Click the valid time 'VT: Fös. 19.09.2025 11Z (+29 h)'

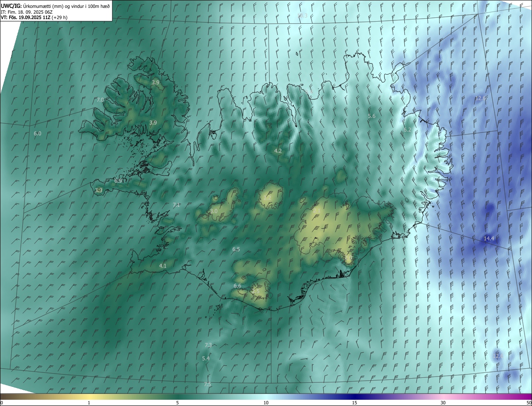(x=34, y=17)
